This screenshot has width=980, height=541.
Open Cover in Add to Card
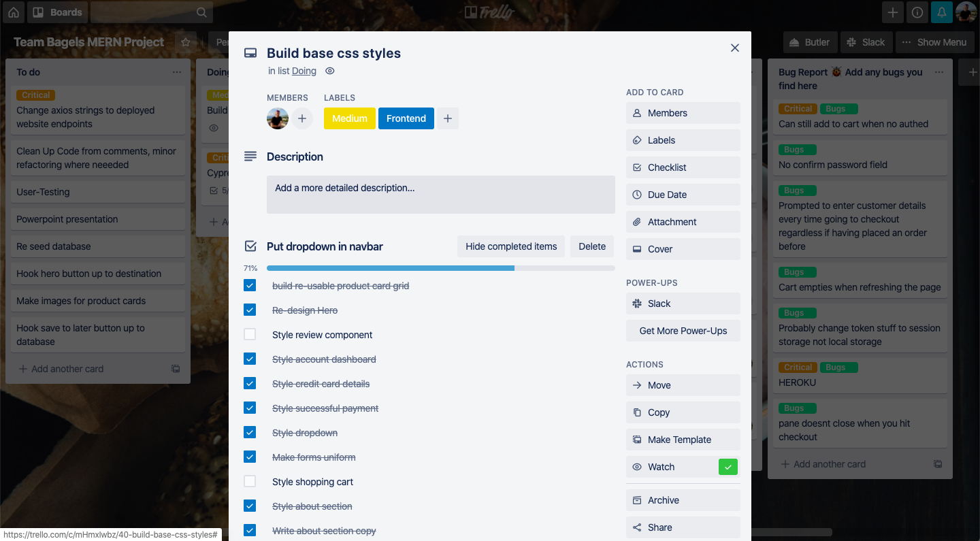click(683, 249)
